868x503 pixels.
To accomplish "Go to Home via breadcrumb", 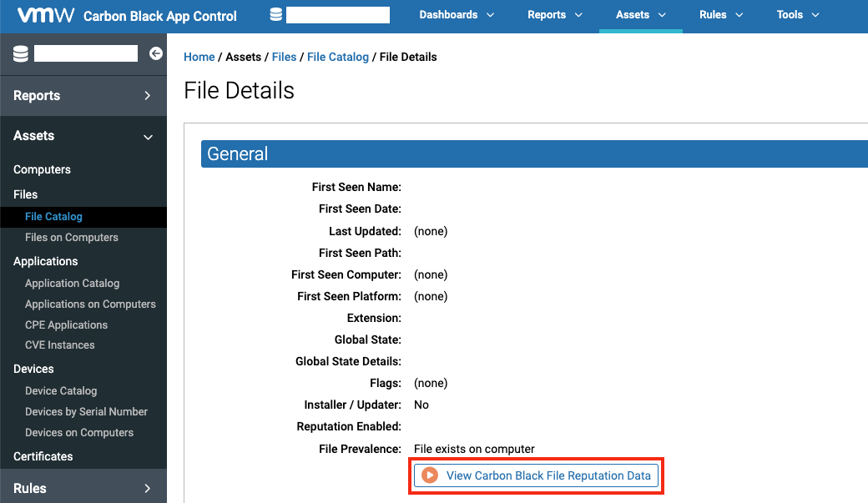I will click(199, 57).
